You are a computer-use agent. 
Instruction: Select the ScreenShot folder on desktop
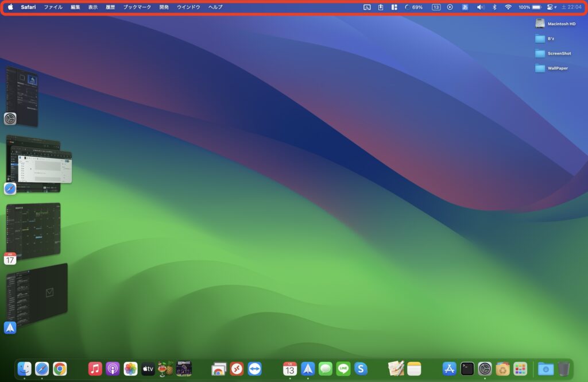(540, 53)
